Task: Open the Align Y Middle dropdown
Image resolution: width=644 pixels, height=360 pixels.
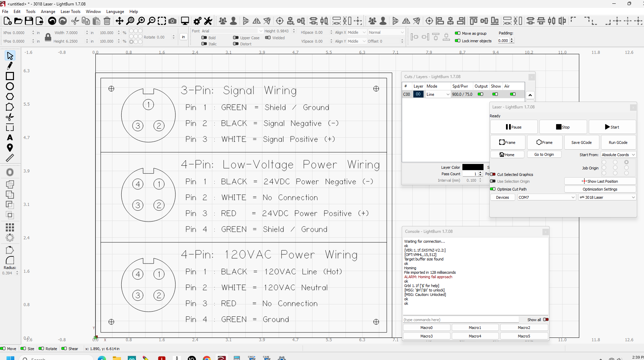Action: click(356, 41)
